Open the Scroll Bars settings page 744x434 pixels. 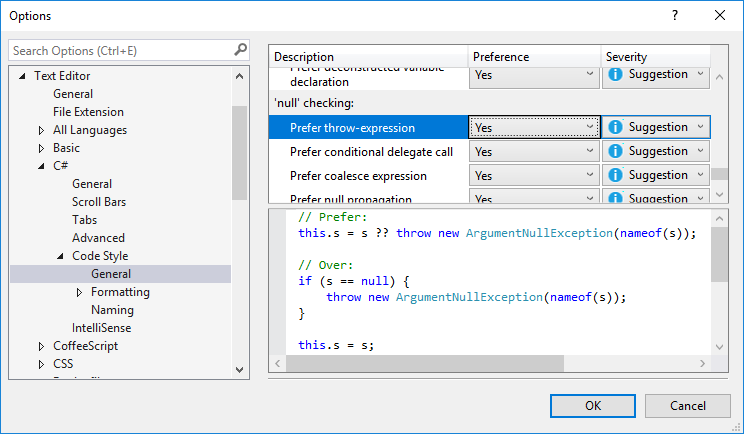coord(99,202)
